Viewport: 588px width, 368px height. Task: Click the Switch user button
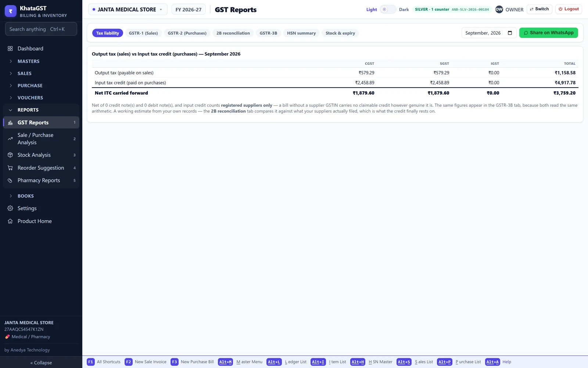point(539,9)
